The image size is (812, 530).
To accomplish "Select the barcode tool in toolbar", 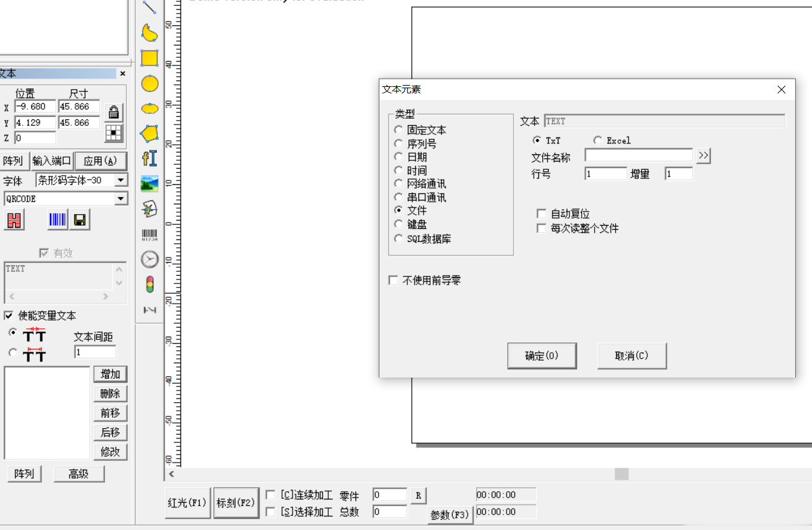I will (x=150, y=234).
